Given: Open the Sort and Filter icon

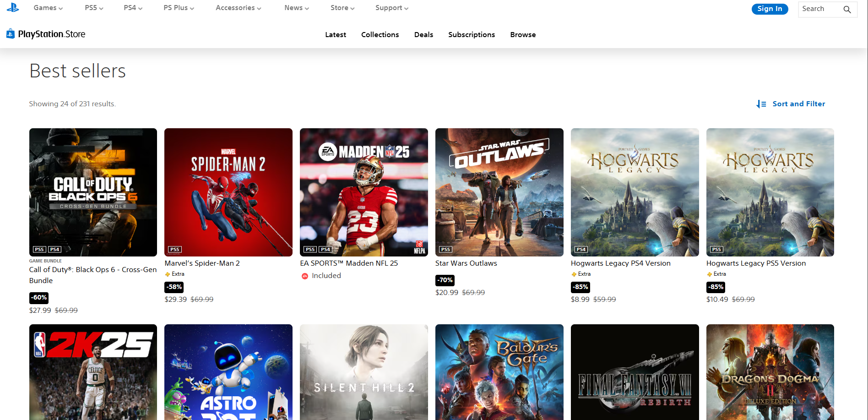Looking at the screenshot, I should pos(761,104).
